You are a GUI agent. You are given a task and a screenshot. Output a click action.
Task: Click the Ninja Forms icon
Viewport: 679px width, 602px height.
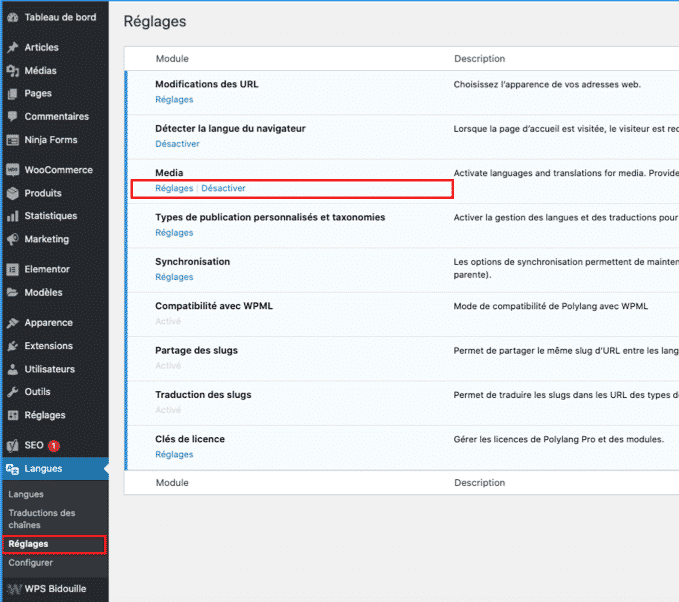(x=13, y=140)
